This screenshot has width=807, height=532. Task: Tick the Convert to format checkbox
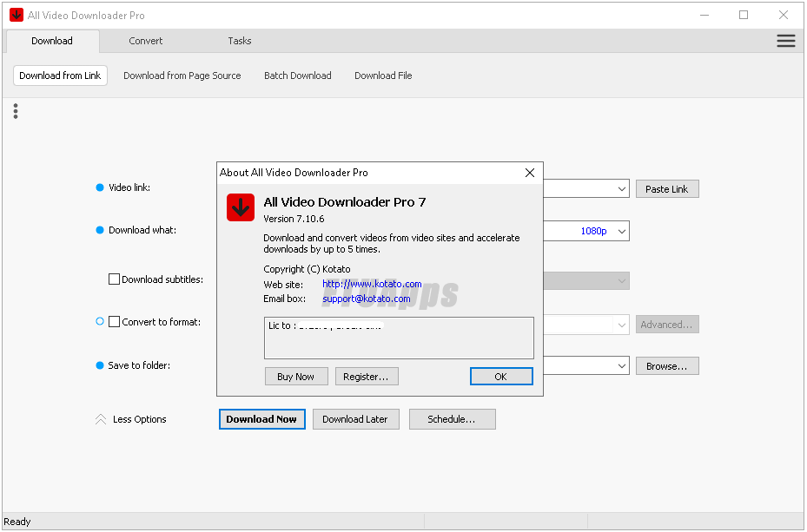pyautogui.click(x=115, y=322)
